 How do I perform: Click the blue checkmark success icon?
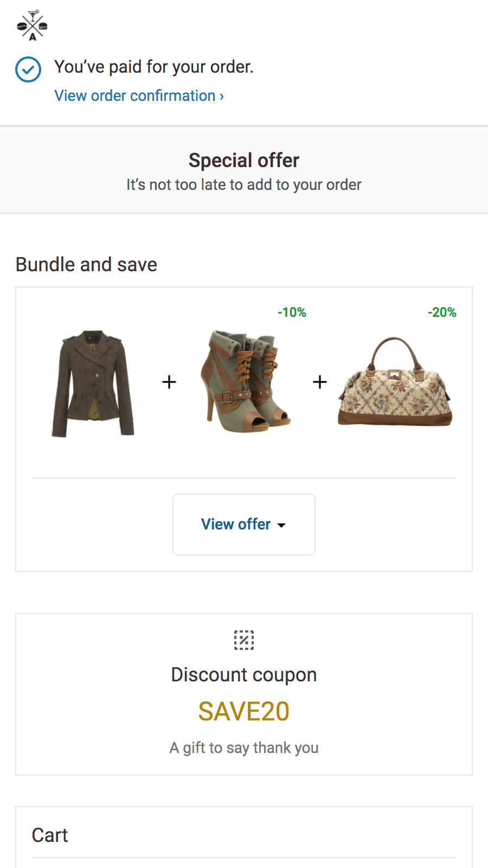tap(28, 69)
